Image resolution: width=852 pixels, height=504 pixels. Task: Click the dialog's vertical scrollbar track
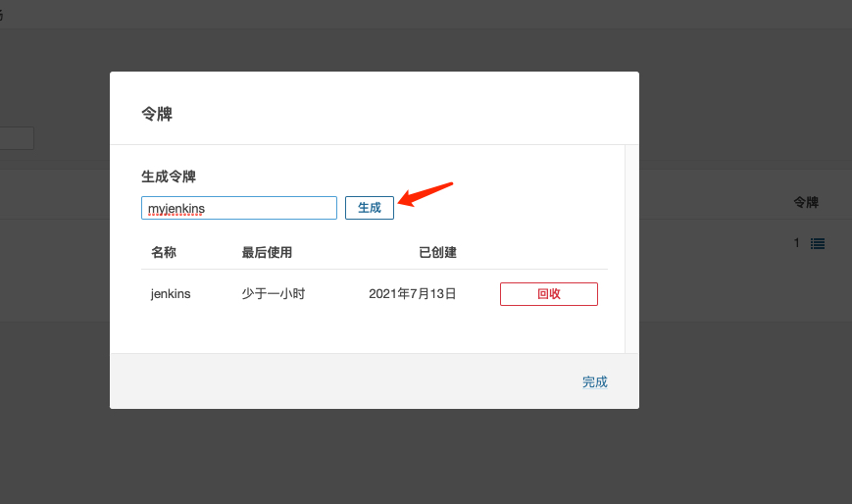click(x=632, y=249)
